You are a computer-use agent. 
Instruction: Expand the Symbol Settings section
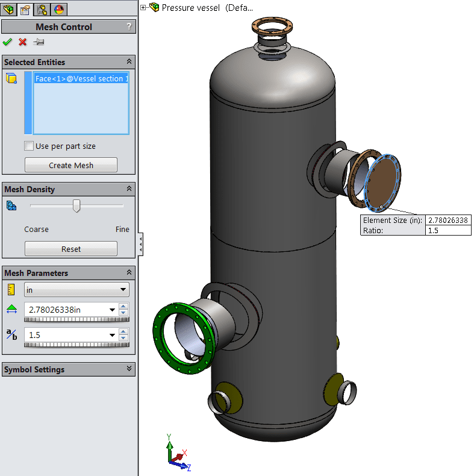tap(129, 369)
